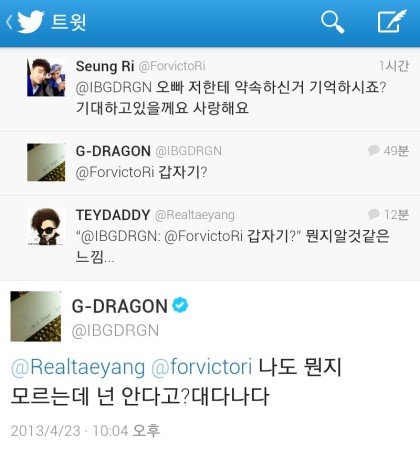Compose a new tweet with quill icon
This screenshot has height=449, width=420.
click(392, 21)
